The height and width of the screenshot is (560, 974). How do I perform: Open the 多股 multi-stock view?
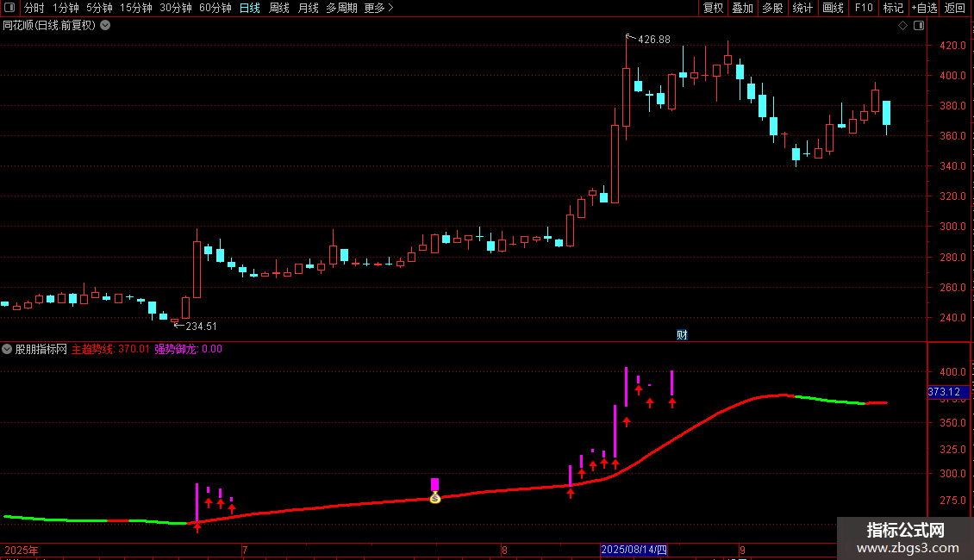(x=772, y=8)
